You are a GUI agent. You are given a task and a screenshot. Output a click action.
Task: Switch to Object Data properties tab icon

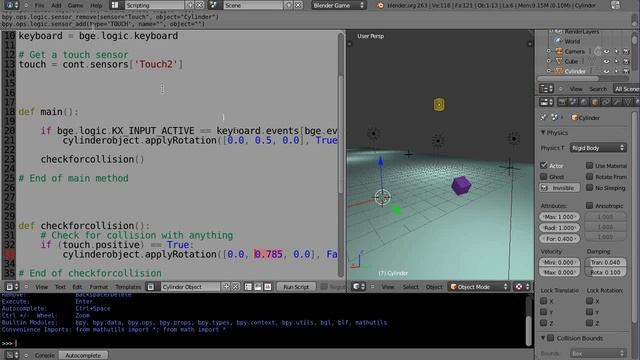628,102
